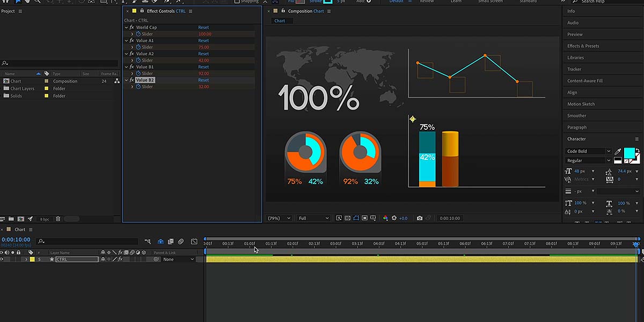Image resolution: width=644 pixels, height=322 pixels.
Task: Click the yellow label of CTRL layer
Action: [x=32, y=259]
